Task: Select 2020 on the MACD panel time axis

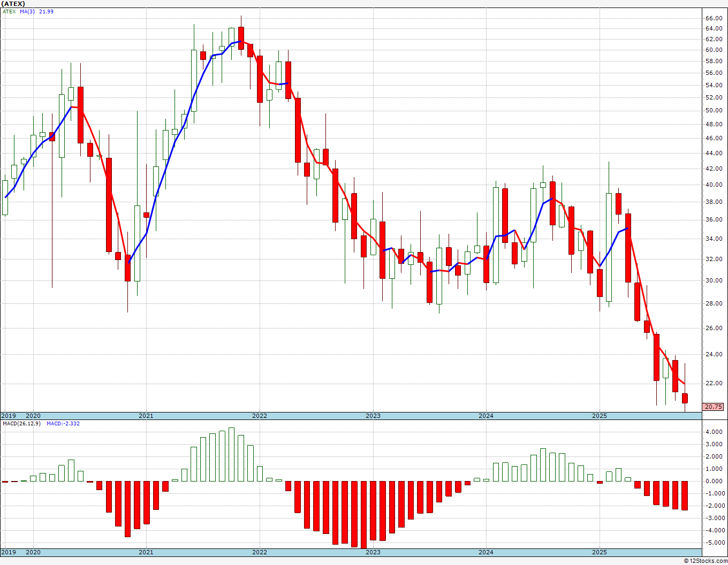Action: (x=33, y=552)
